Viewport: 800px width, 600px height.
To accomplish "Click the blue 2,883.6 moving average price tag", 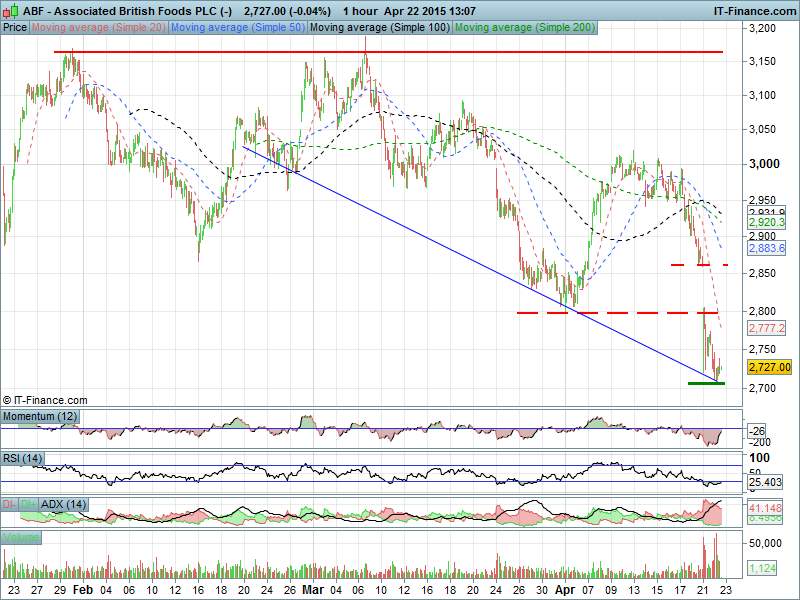I will click(767, 247).
